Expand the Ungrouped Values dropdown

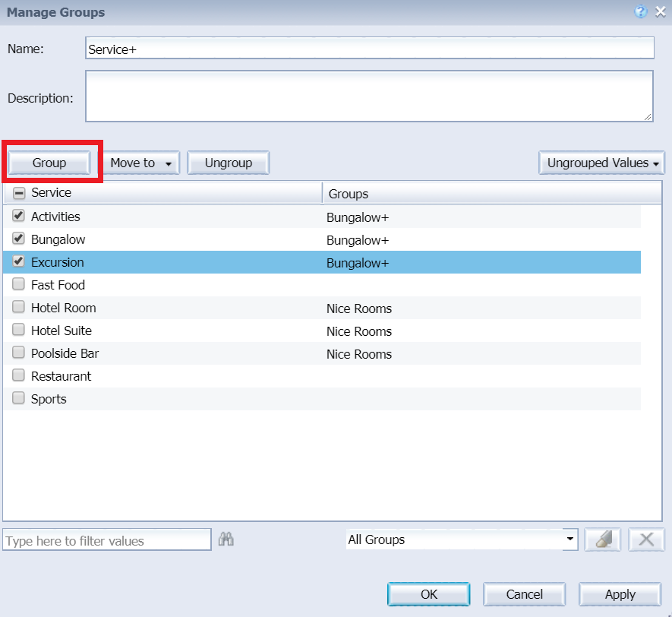click(602, 163)
